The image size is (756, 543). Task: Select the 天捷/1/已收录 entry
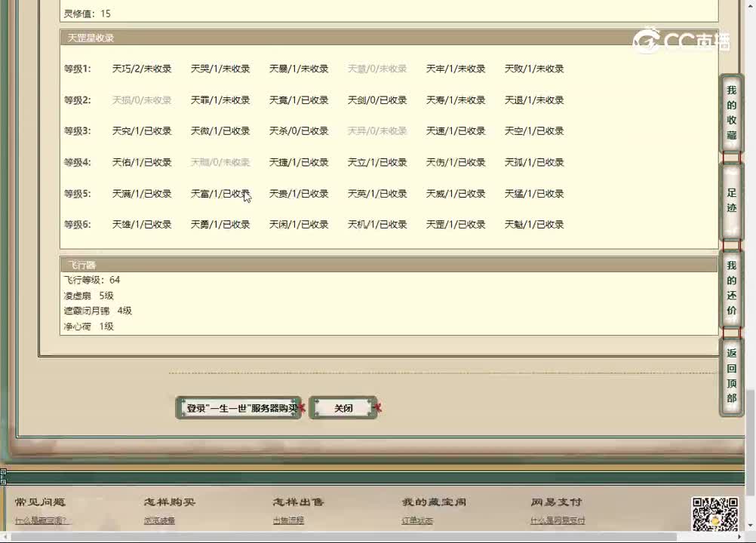[x=299, y=162]
